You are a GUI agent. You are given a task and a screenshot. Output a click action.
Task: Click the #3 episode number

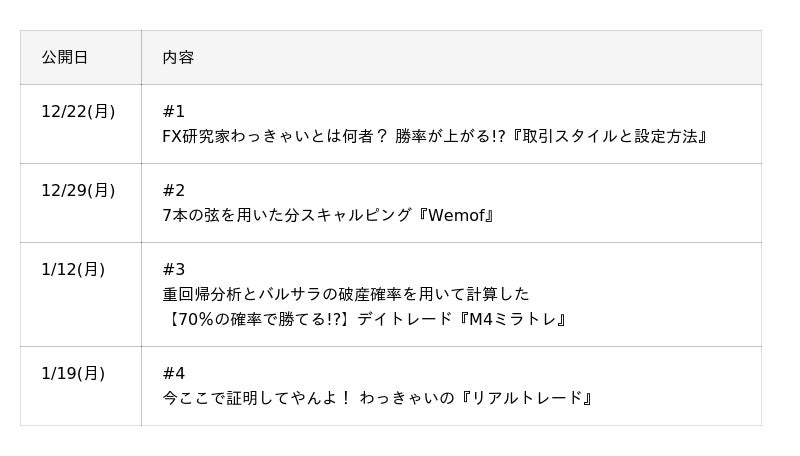coord(174,270)
